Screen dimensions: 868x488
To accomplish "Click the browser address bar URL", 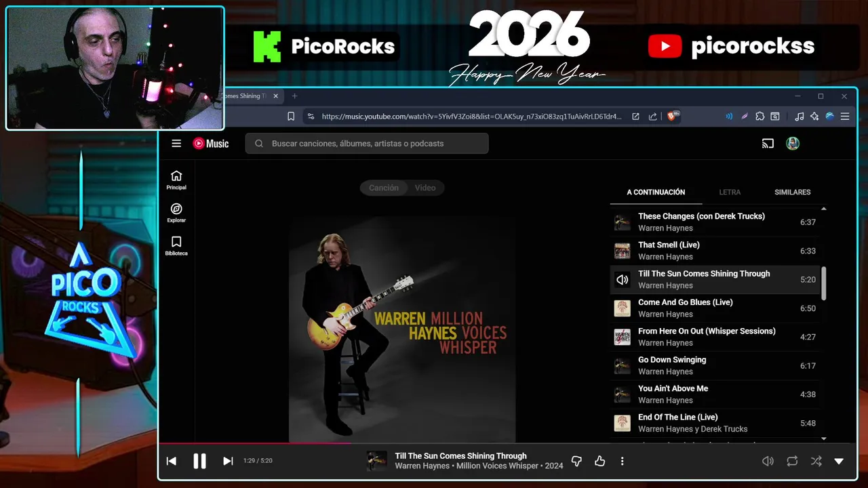I will (x=471, y=117).
